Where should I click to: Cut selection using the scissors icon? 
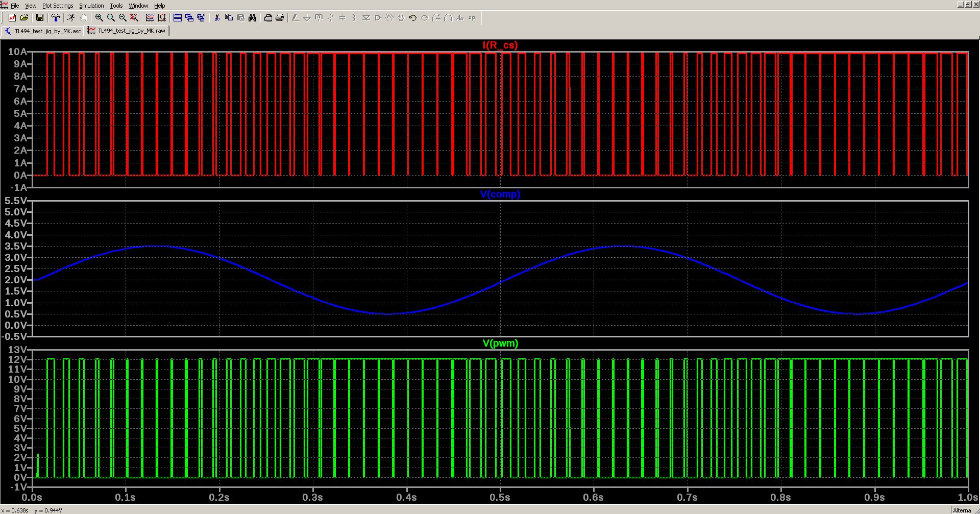pos(216,18)
